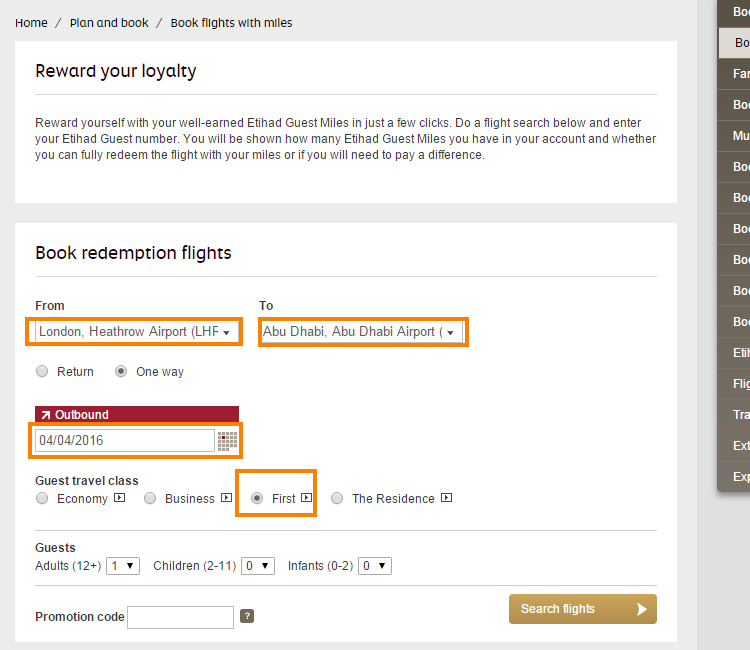Choose The Residence travel class radio
This screenshot has width=750, height=650.
[x=337, y=498]
